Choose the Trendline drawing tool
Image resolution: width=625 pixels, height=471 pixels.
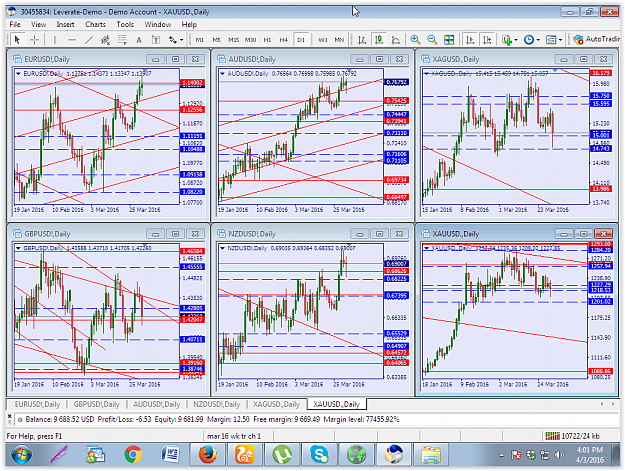[x=89, y=39]
